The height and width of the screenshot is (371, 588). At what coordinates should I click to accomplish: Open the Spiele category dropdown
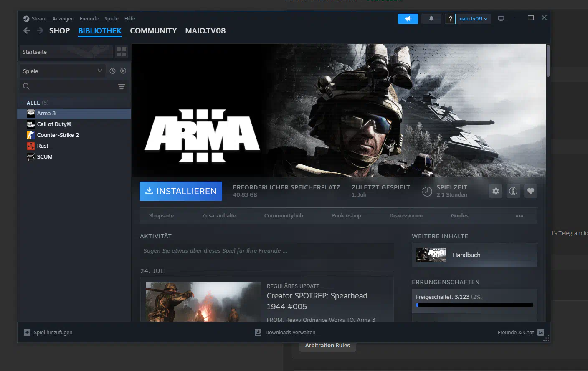pos(62,71)
